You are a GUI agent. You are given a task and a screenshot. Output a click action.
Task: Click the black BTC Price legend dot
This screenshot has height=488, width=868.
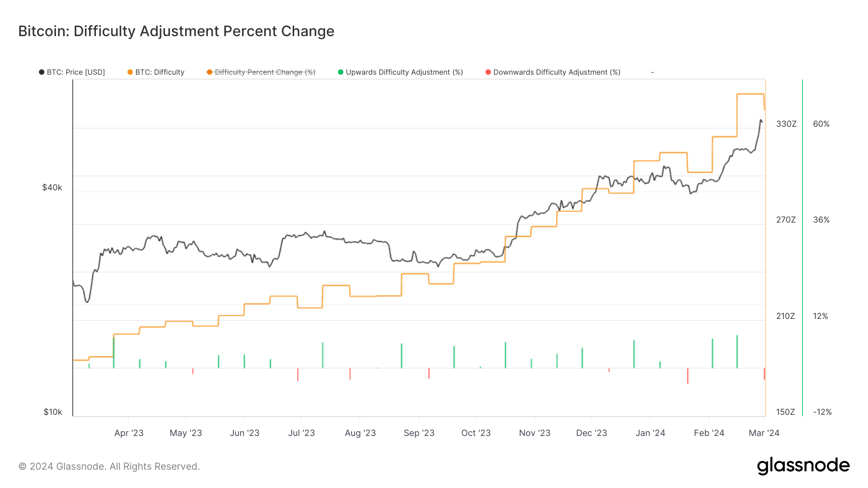(x=42, y=72)
